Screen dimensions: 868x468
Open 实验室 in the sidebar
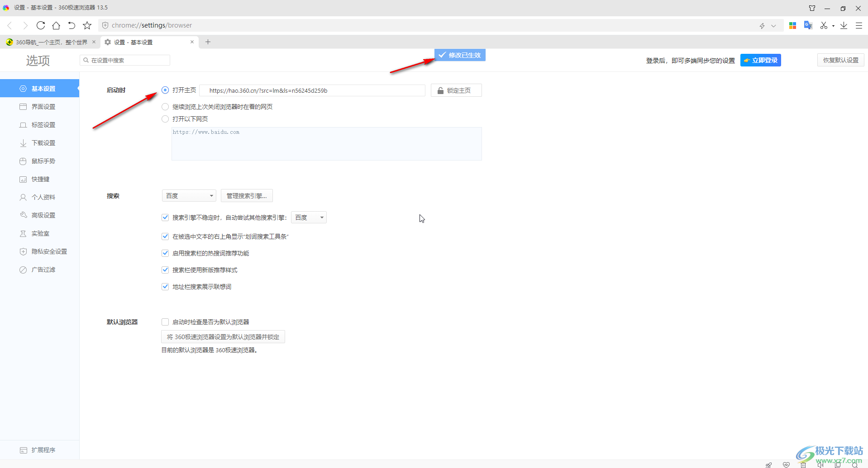(x=39, y=233)
